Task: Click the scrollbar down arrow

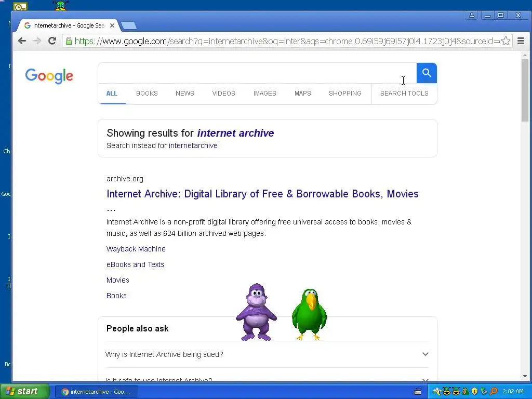Action: [525, 376]
